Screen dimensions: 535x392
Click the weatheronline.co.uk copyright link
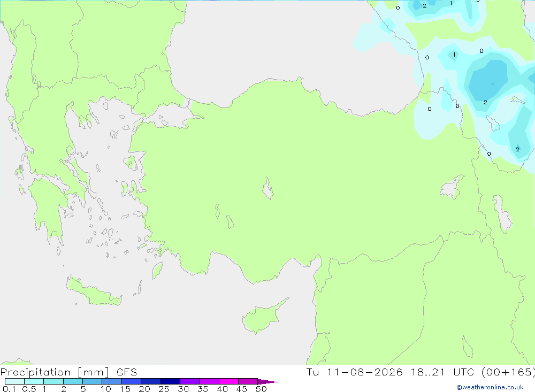[x=490, y=387]
